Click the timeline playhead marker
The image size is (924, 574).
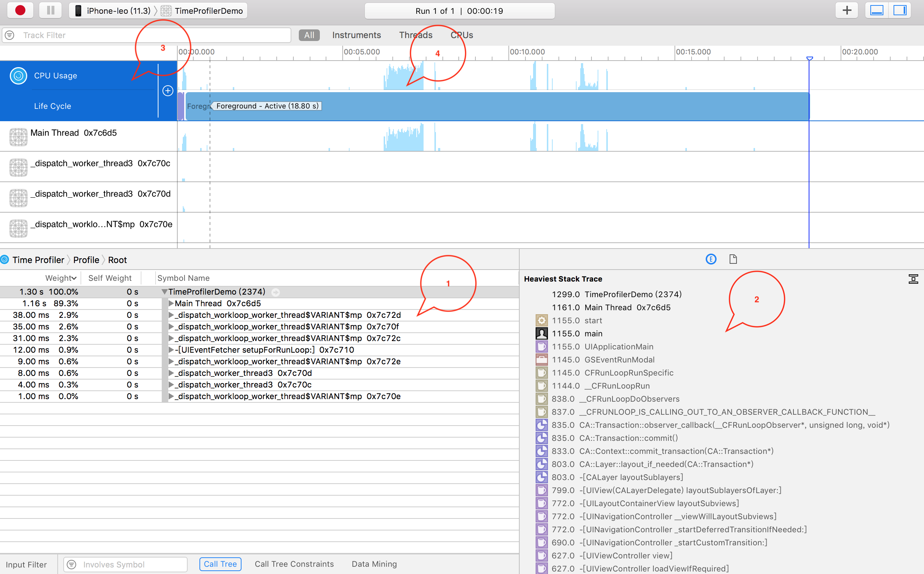pos(809,58)
